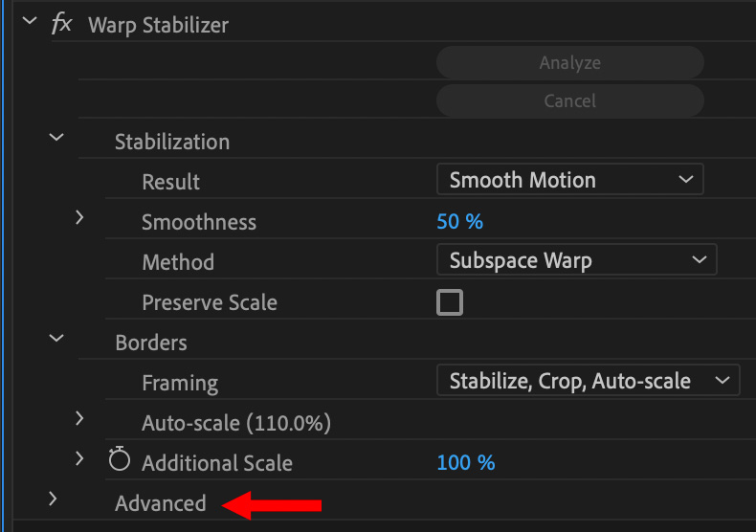Expand the Auto-scale property
This screenshot has height=532, width=756.
coord(80,418)
